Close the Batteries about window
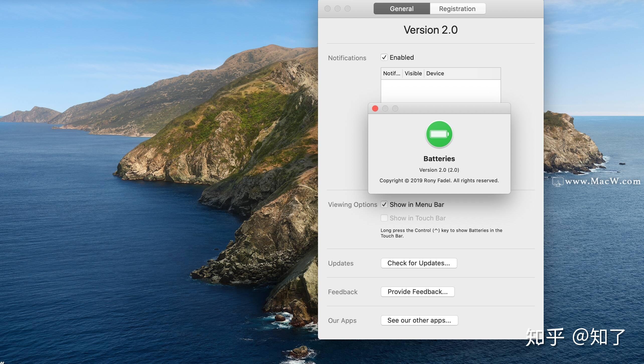Viewport: 644px width, 364px height. 375,108
